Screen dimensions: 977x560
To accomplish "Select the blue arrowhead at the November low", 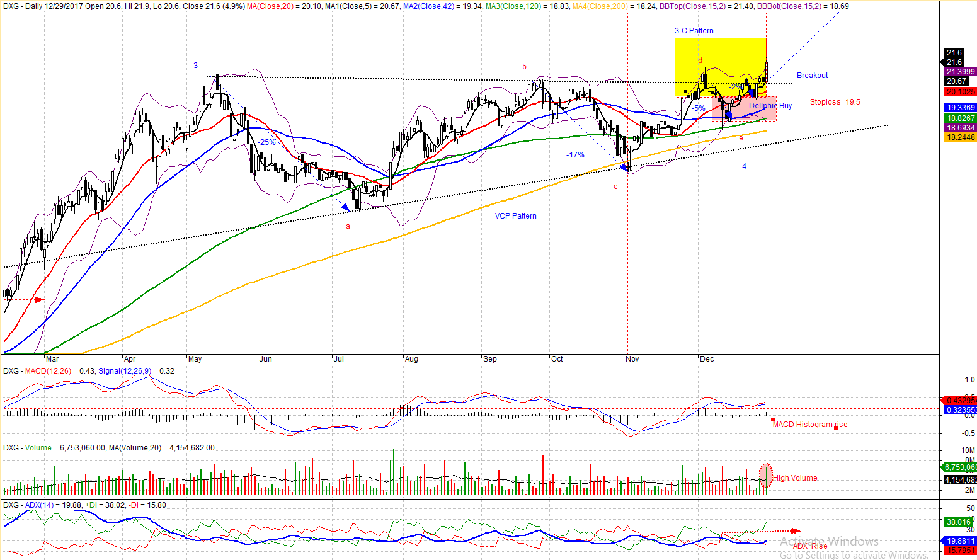I will click(x=624, y=167).
